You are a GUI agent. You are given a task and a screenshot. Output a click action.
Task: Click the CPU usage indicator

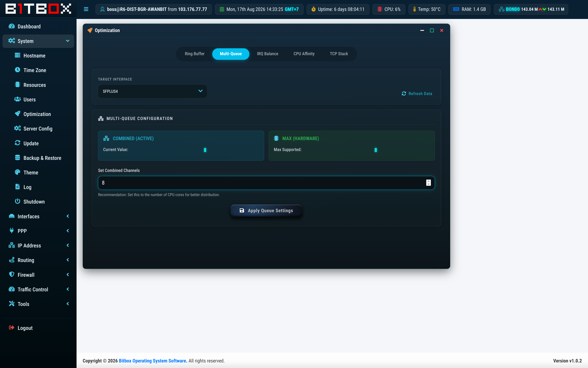point(389,9)
